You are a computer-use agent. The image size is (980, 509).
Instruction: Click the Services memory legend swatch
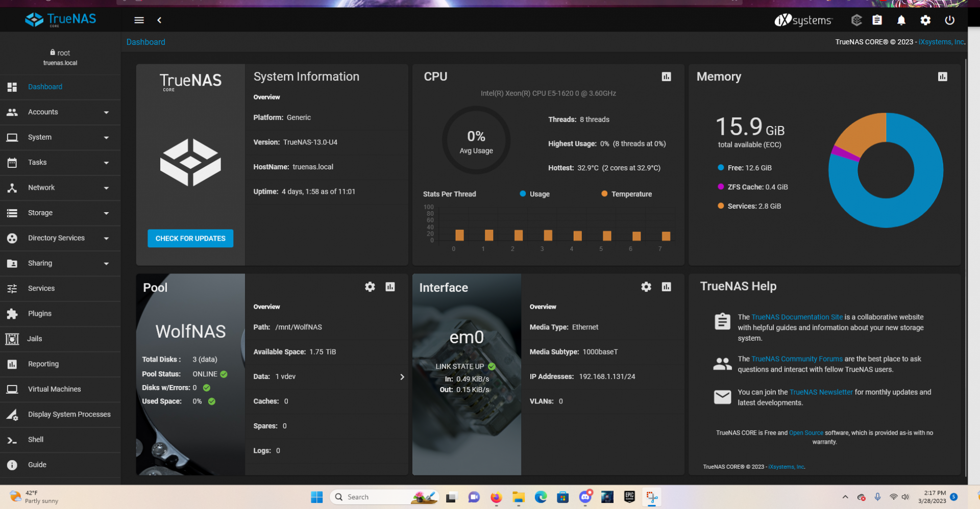(x=721, y=206)
